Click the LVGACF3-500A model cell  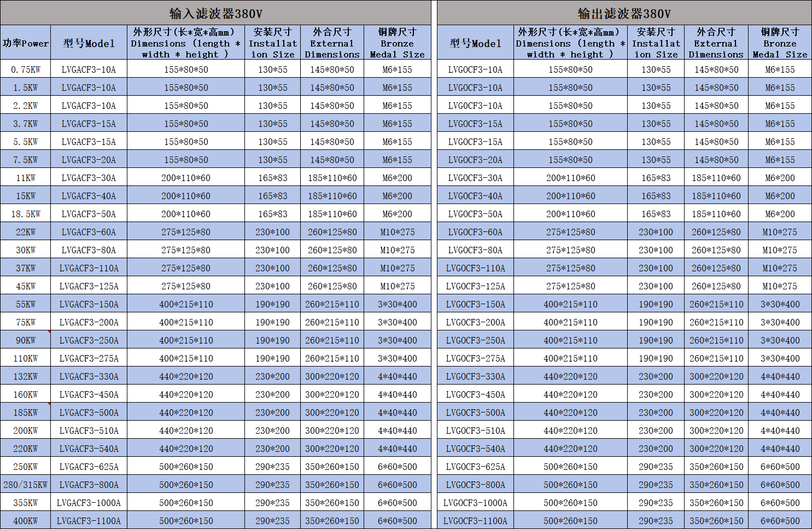tap(89, 412)
